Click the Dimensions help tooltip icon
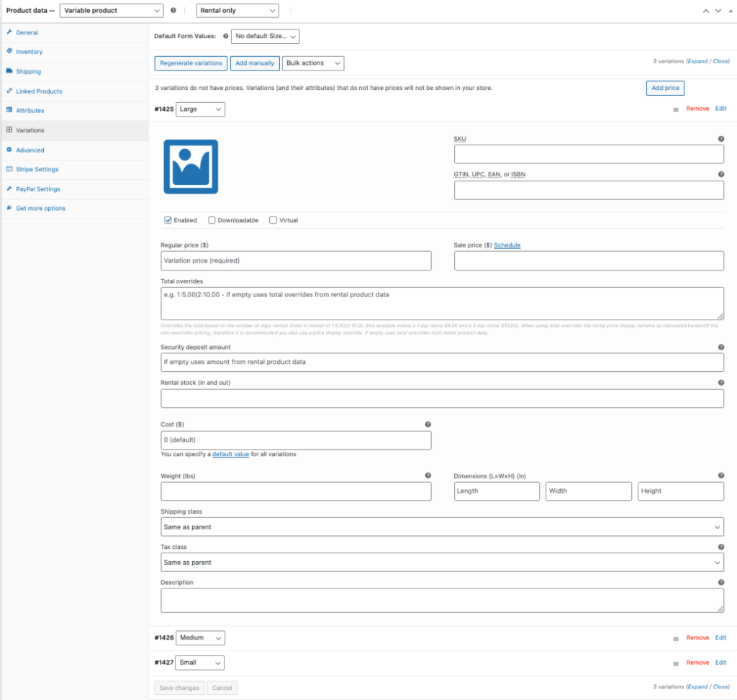This screenshot has height=700, width=737. click(720, 476)
